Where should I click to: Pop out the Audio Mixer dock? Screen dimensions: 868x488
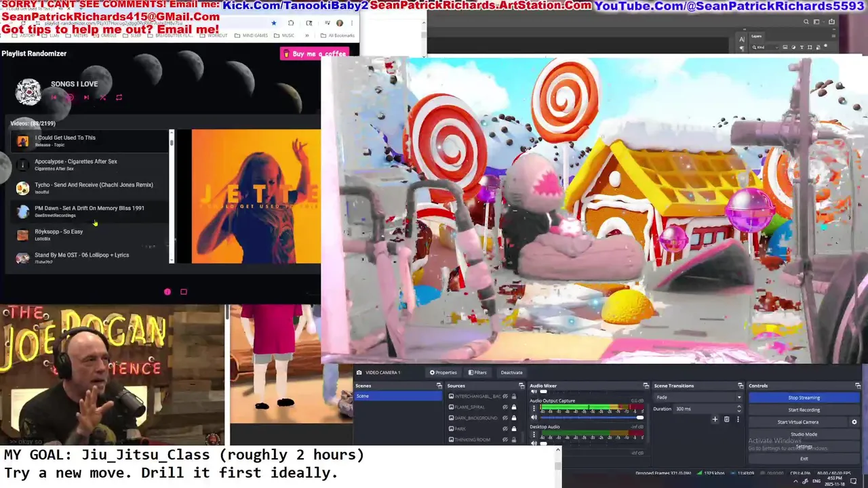pos(646,386)
